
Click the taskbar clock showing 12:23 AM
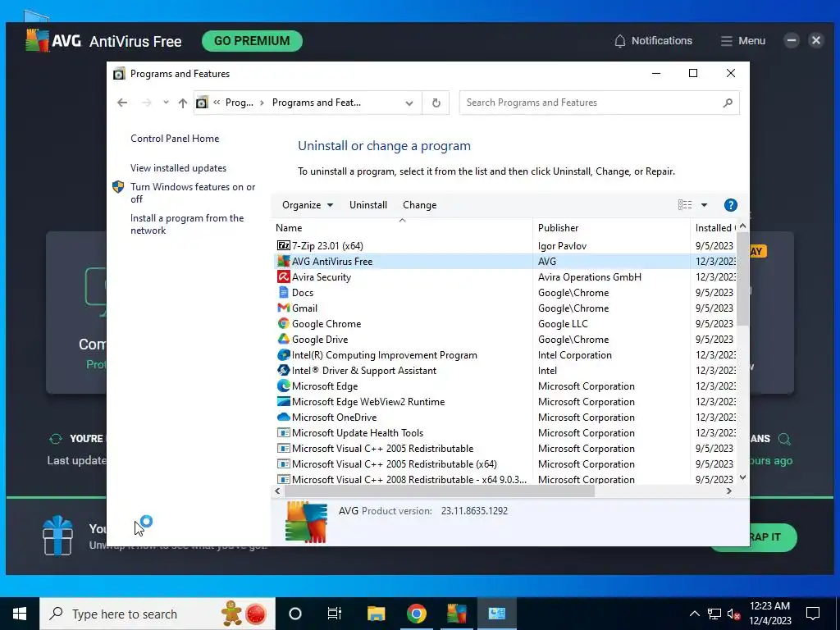(x=769, y=614)
